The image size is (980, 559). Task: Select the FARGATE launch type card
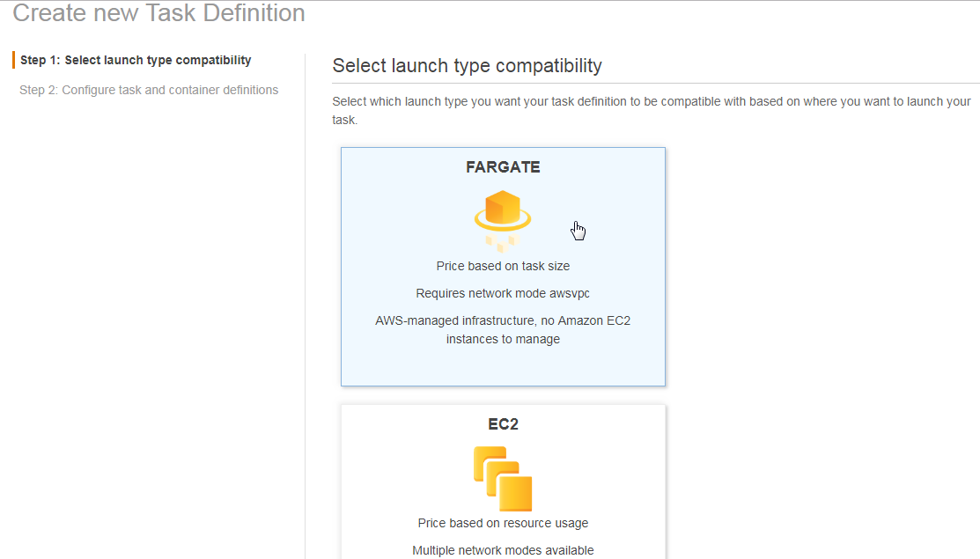point(503,267)
